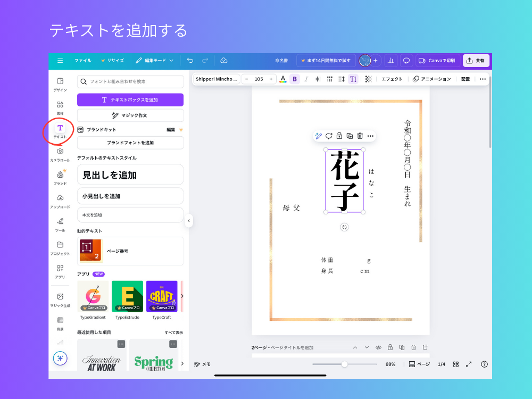Toggle bold formatting for the selected text

pyautogui.click(x=294, y=79)
